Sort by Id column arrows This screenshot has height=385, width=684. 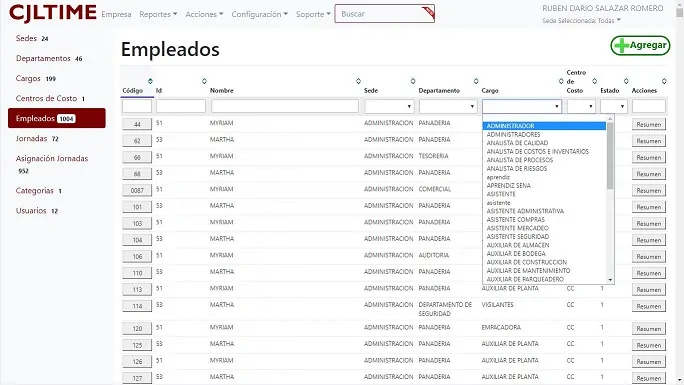pos(204,81)
